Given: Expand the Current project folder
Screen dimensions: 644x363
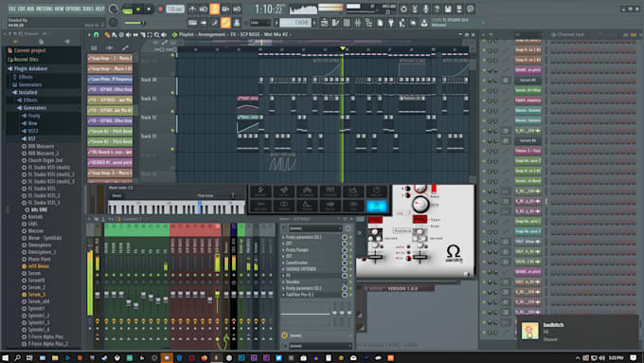Looking at the screenshot, I should pos(27,50).
